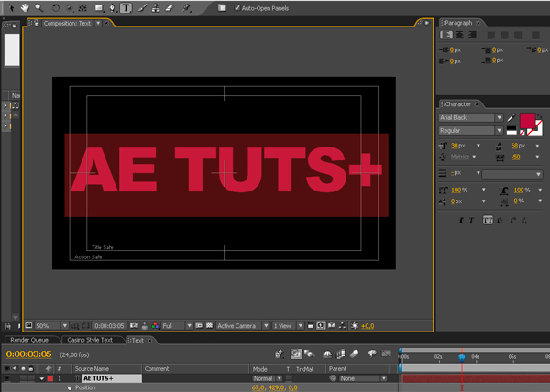Apply left align text in Paragraph panel
The image size is (550, 392).
(x=445, y=35)
